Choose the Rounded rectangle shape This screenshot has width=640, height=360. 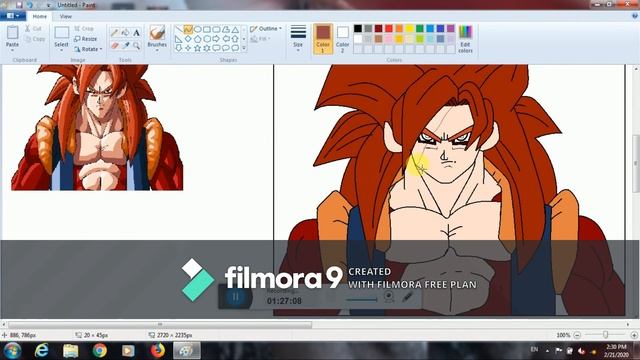point(216,29)
